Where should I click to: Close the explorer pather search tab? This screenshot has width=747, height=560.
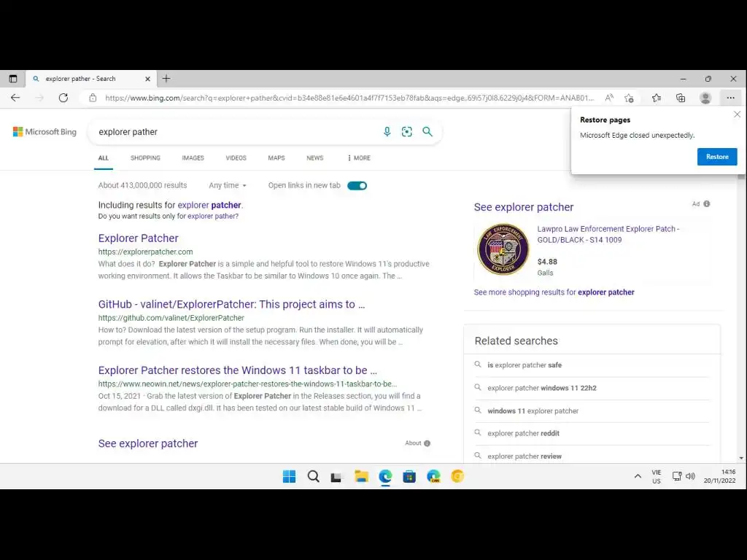click(x=147, y=79)
